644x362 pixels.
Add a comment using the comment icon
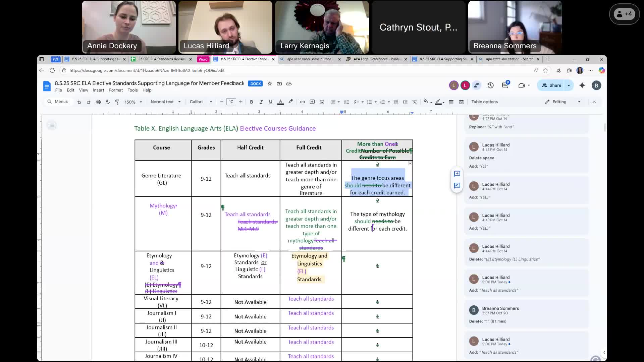point(312,102)
